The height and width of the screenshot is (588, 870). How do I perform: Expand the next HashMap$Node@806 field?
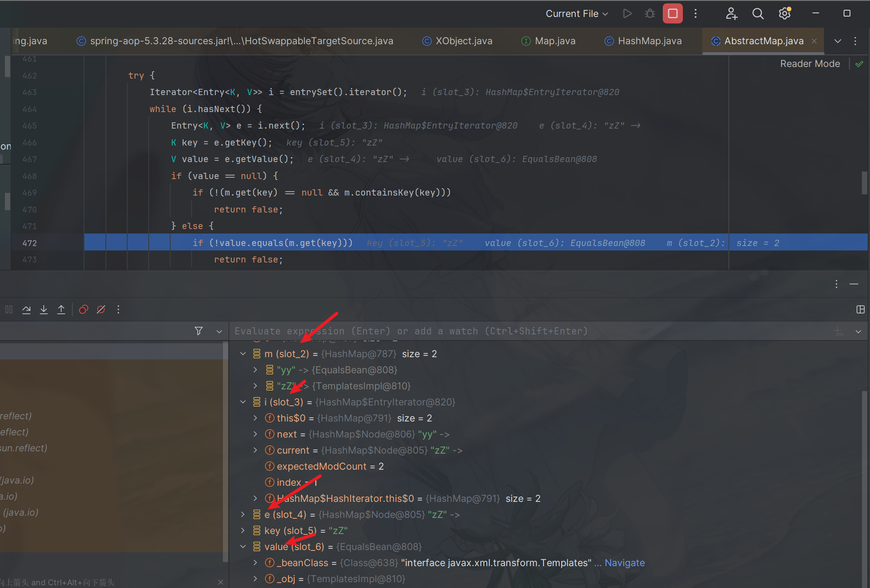pyautogui.click(x=255, y=434)
